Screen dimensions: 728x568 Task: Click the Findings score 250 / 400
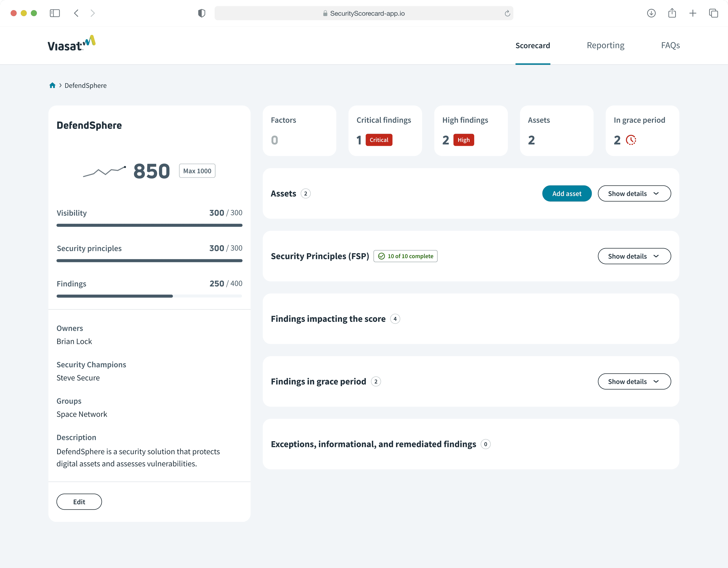(226, 283)
